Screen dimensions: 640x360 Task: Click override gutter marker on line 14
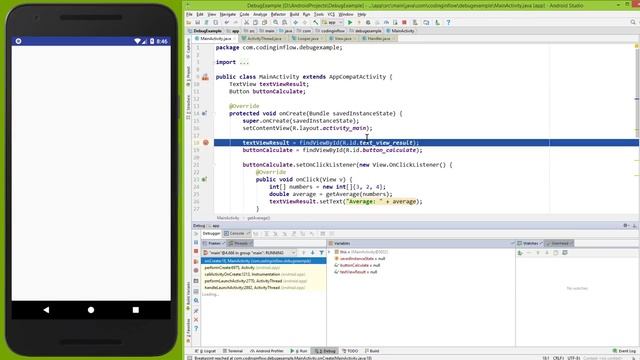pyautogui.click(x=204, y=113)
